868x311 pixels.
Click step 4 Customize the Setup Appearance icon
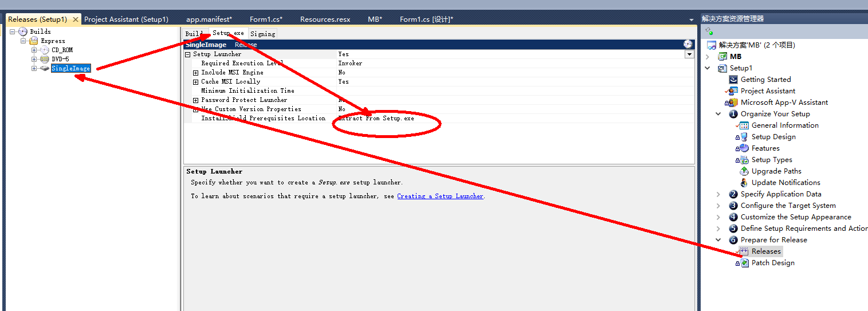733,216
